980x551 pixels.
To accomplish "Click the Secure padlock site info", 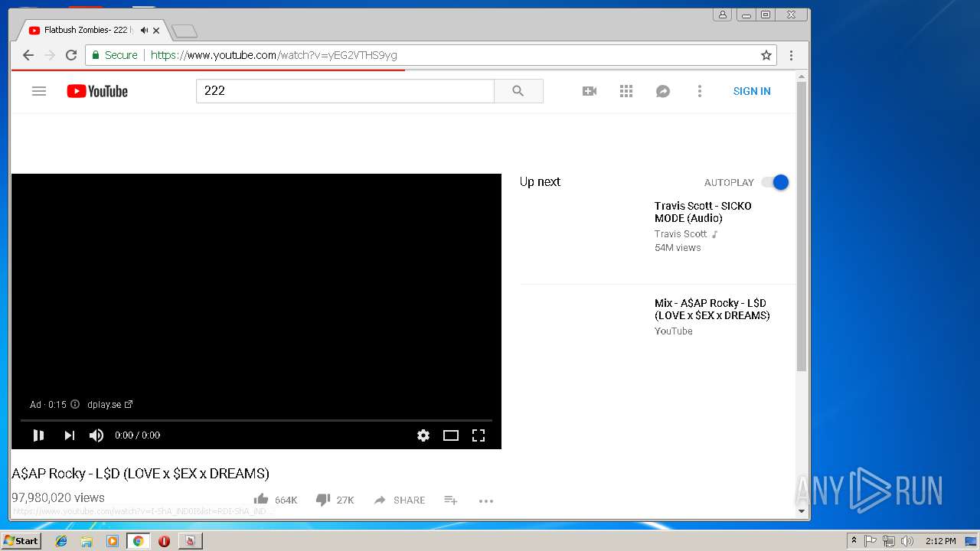I will click(115, 55).
